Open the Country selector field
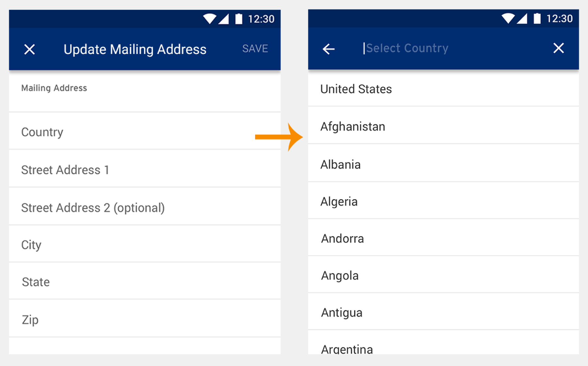The image size is (588, 366). click(x=144, y=132)
